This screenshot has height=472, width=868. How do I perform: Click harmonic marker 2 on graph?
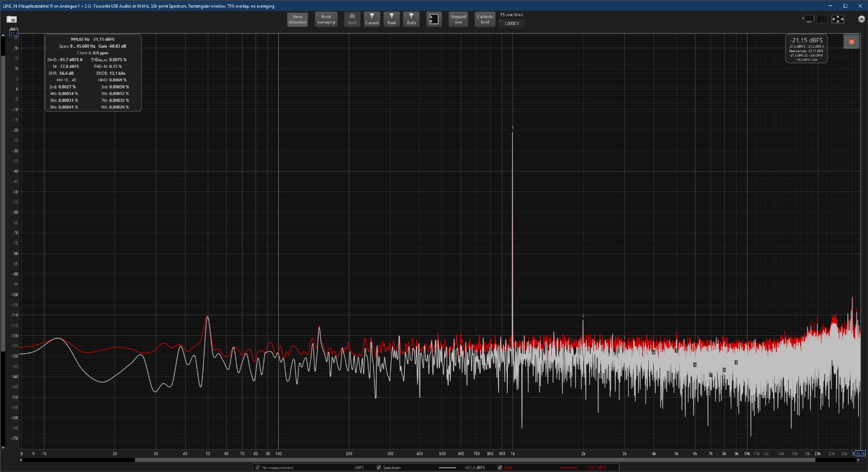(583, 315)
